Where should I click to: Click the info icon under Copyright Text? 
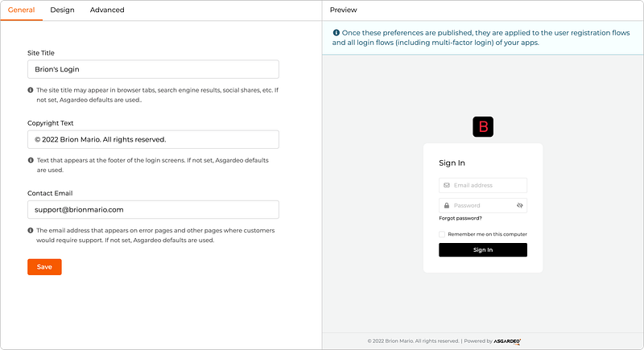coord(31,160)
